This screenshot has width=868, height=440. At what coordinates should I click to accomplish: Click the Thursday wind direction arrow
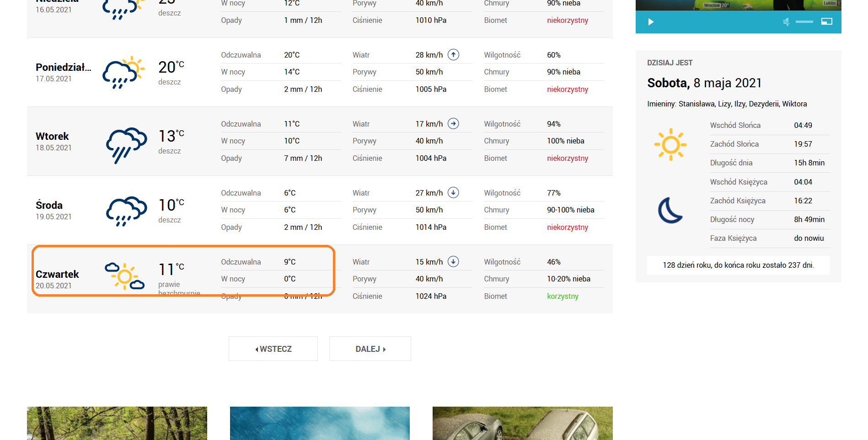point(453,262)
